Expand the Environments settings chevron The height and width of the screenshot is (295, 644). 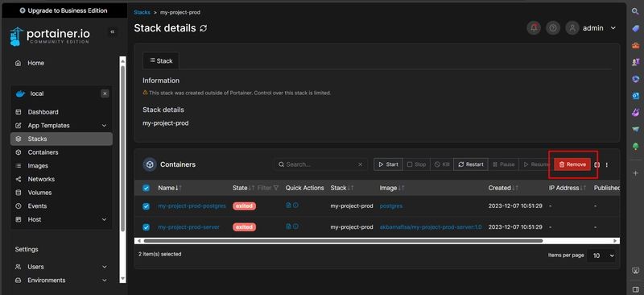click(x=105, y=280)
